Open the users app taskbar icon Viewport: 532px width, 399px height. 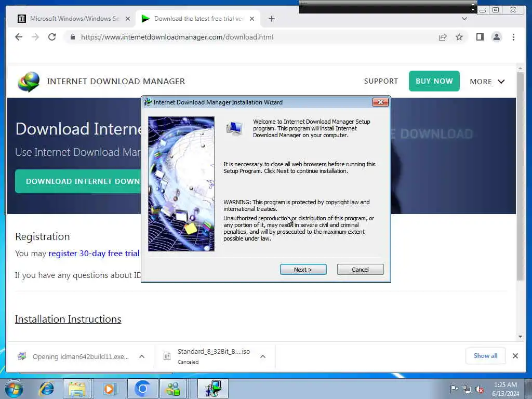click(x=173, y=389)
